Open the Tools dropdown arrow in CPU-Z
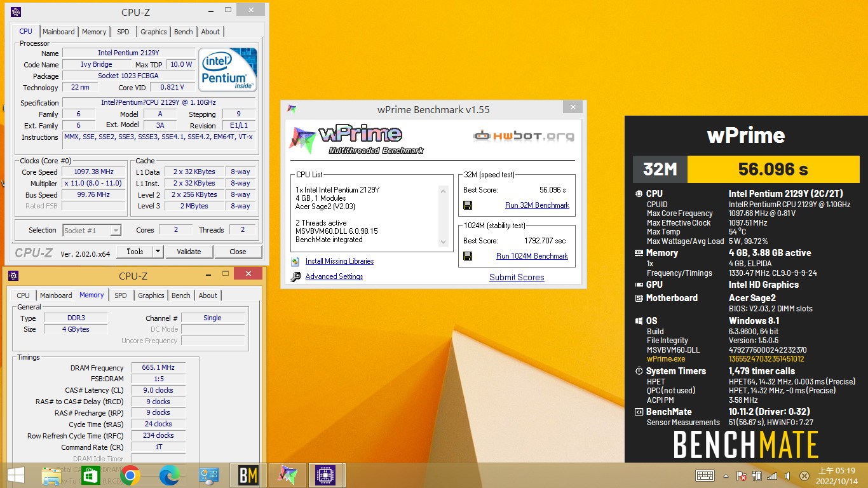The image size is (868, 488). tap(158, 252)
